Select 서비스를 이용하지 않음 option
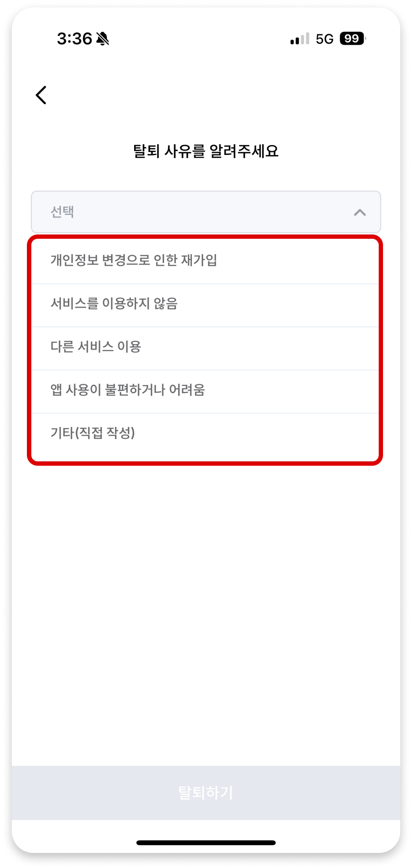Screen dimensions: 411x868 pos(205,305)
